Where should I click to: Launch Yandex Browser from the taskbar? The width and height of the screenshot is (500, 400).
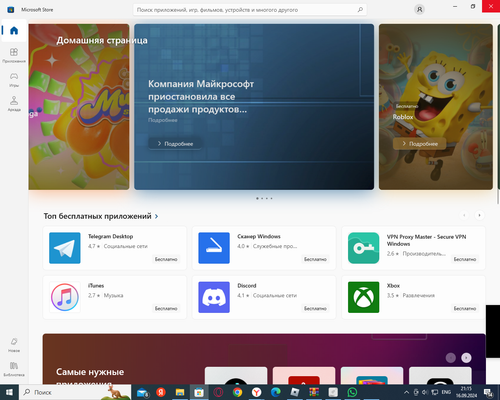[256, 392]
